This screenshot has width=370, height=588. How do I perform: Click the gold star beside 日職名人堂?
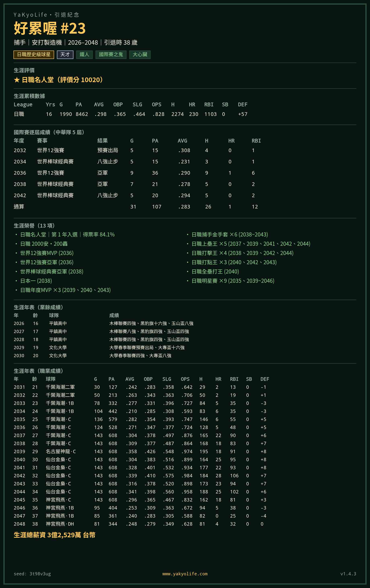(17, 80)
